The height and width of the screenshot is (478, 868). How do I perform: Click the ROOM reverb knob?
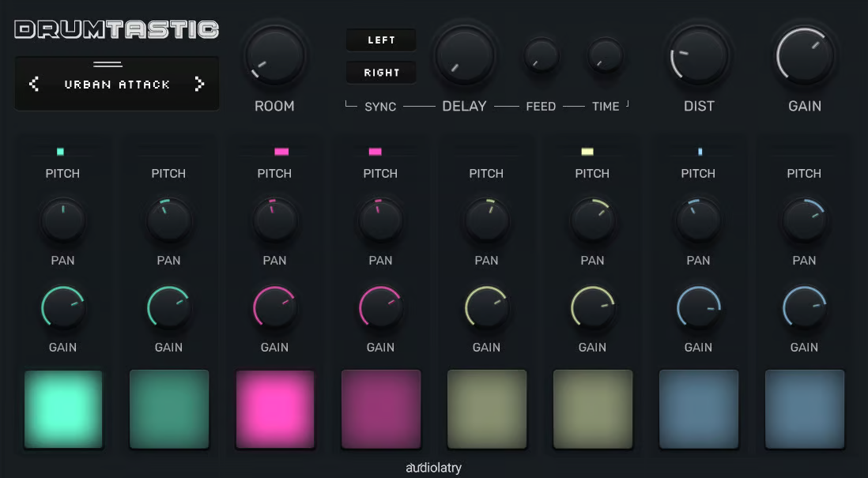(274, 55)
